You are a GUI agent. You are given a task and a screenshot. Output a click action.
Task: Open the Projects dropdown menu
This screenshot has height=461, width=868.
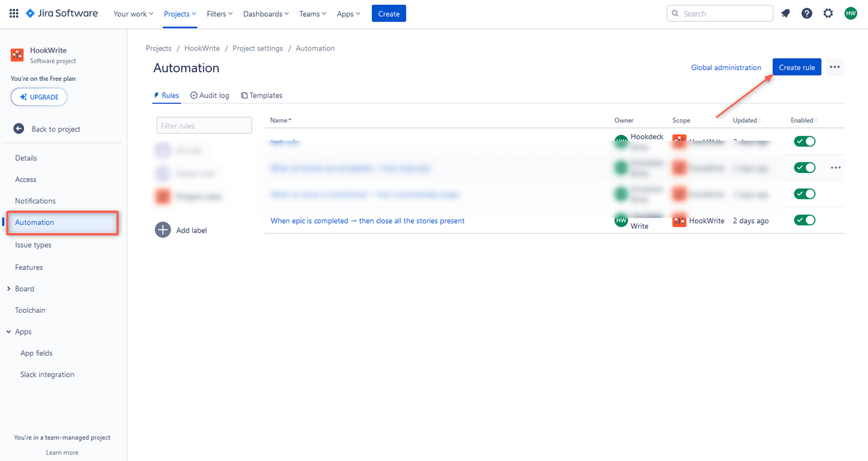(179, 13)
